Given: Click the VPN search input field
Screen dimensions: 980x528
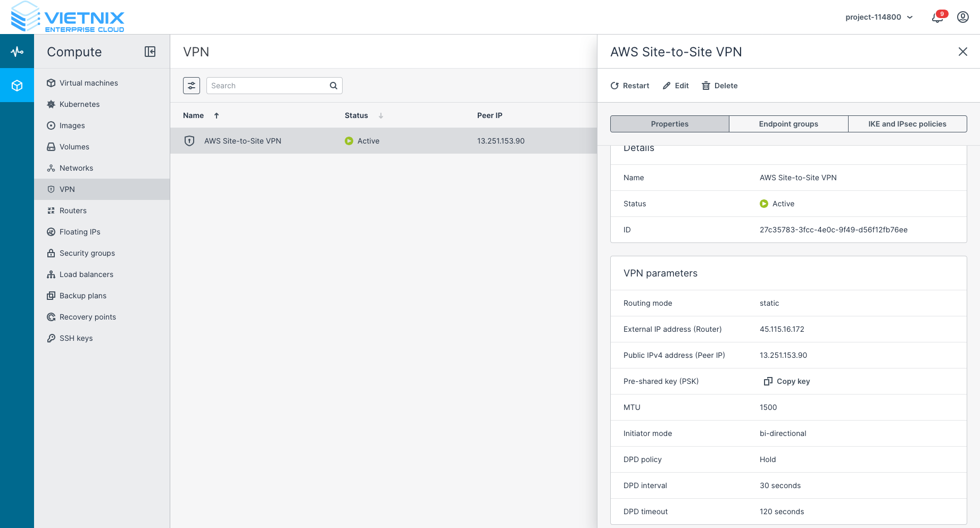Looking at the screenshot, I should coord(266,85).
